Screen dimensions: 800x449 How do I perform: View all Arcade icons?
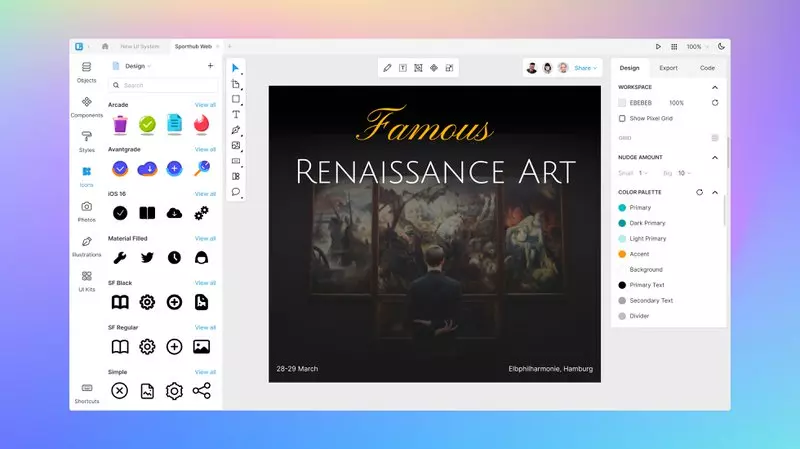tap(205, 105)
